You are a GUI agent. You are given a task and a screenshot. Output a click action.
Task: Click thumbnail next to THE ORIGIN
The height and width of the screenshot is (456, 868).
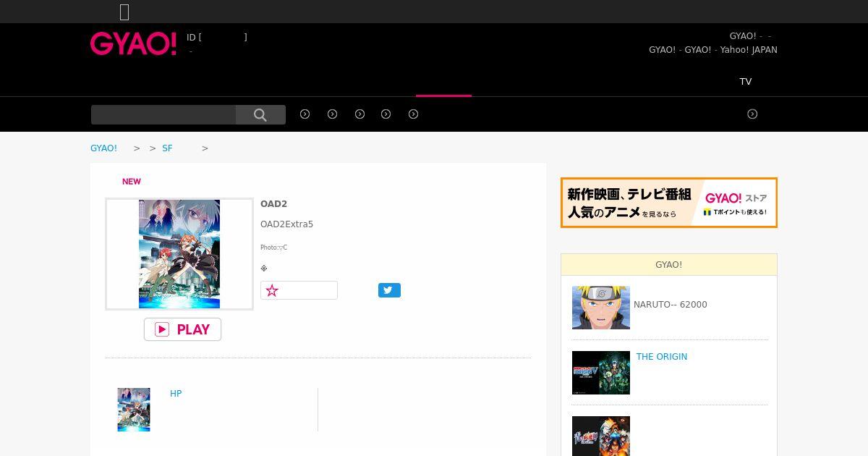[x=601, y=373]
